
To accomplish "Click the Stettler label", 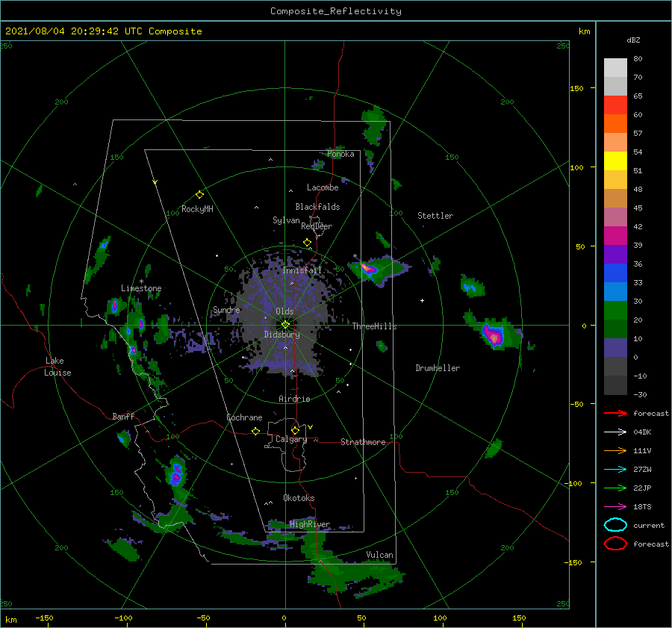I will [435, 216].
